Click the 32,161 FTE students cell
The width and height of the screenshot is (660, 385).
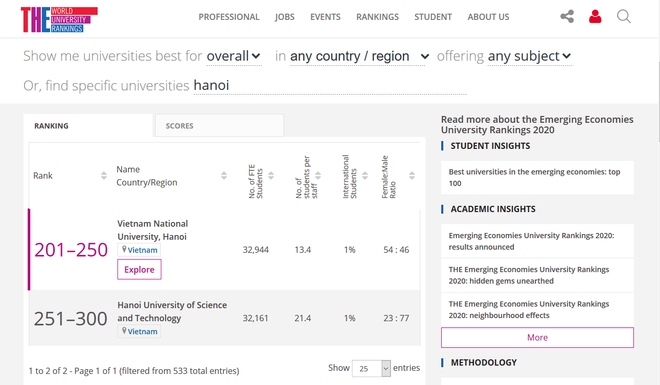pyautogui.click(x=255, y=319)
